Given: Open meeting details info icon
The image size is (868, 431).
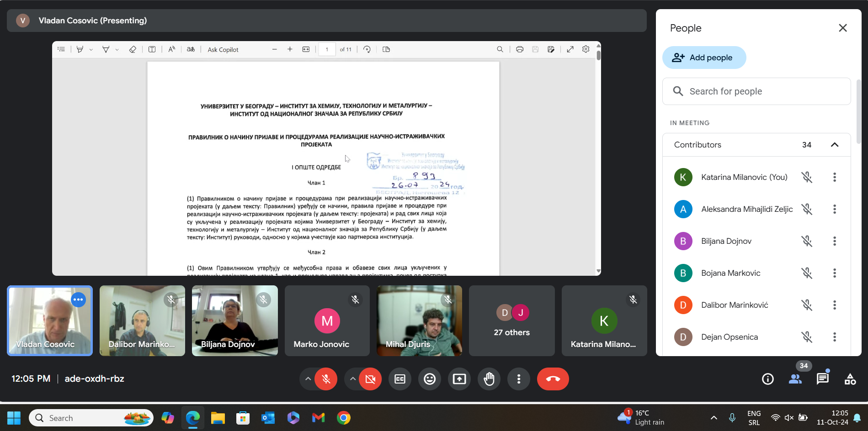Looking at the screenshot, I should click(x=768, y=379).
